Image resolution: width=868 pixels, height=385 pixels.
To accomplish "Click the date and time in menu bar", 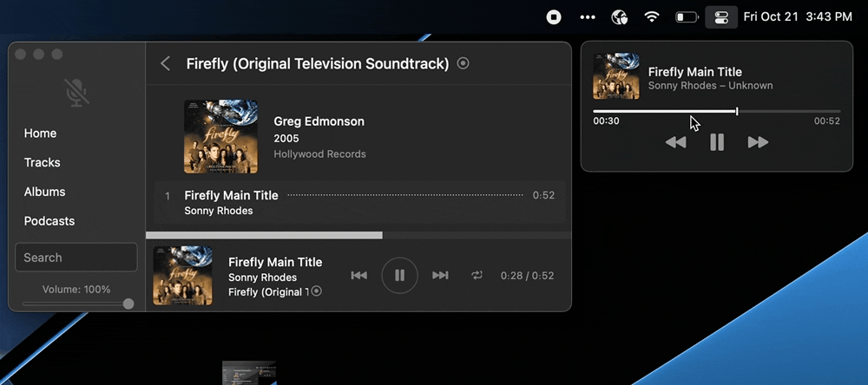I will tap(798, 17).
